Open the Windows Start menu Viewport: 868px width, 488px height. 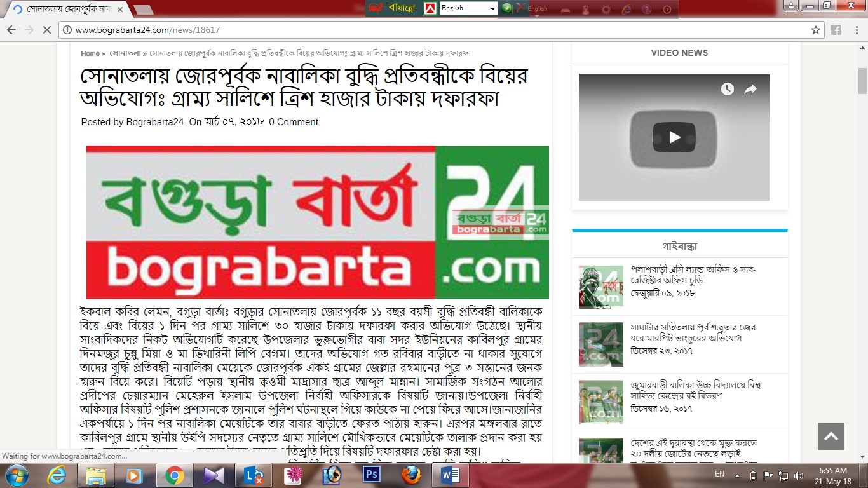(x=16, y=475)
